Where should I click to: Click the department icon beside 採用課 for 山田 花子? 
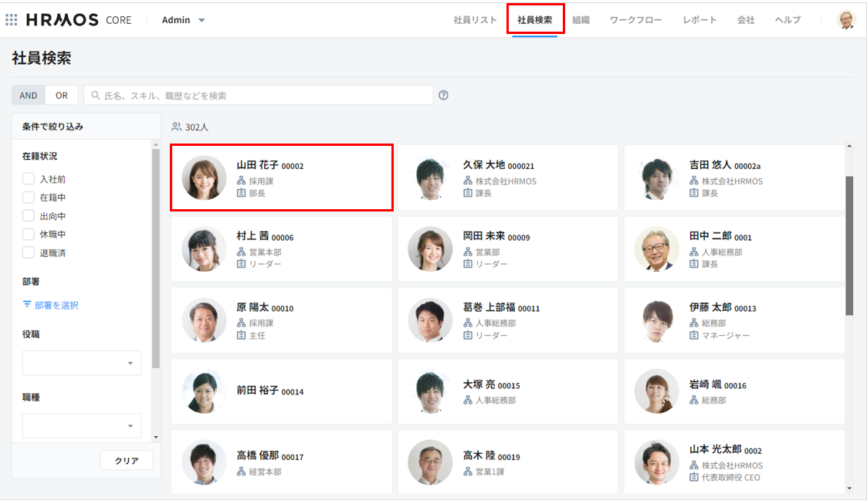point(241,181)
